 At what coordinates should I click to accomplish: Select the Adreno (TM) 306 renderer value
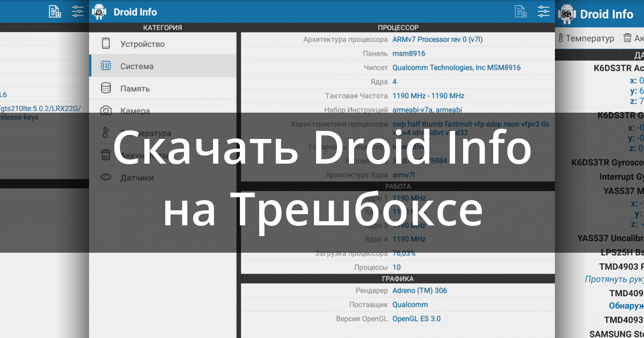click(420, 290)
